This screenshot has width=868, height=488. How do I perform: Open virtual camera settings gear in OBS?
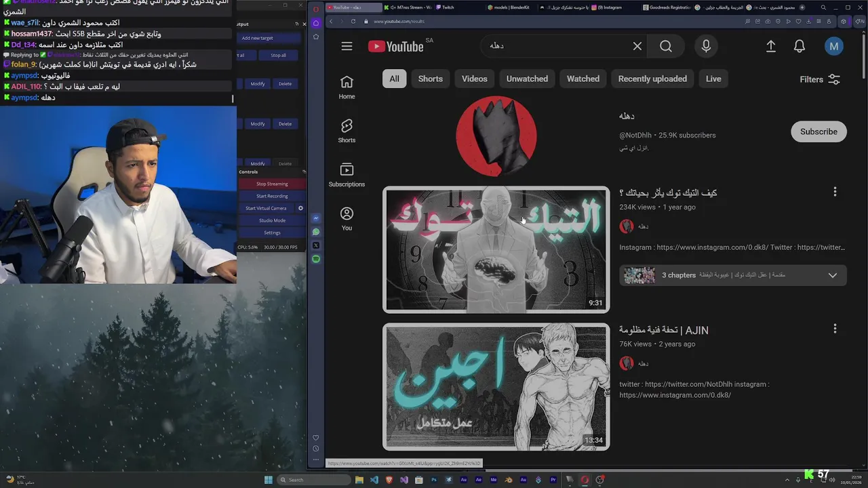click(x=300, y=208)
